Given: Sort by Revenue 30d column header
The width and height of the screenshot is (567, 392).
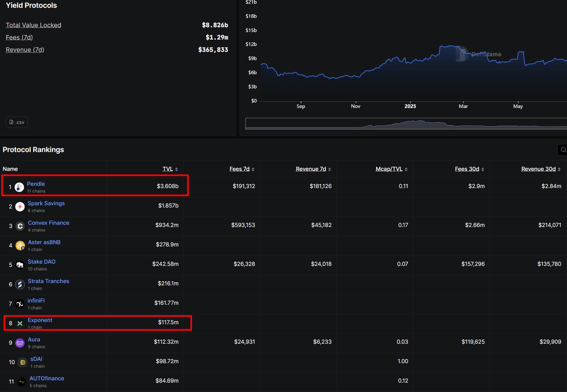Looking at the screenshot, I should point(540,169).
